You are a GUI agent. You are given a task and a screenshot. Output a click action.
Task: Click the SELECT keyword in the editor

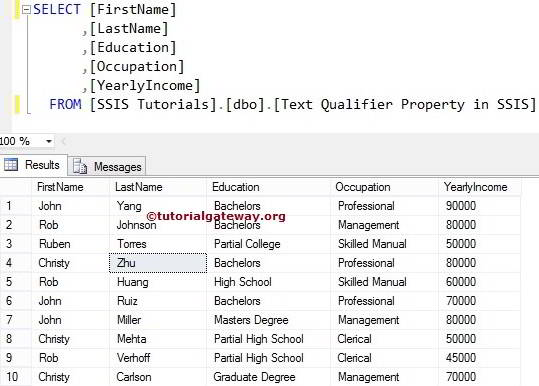tap(57, 9)
